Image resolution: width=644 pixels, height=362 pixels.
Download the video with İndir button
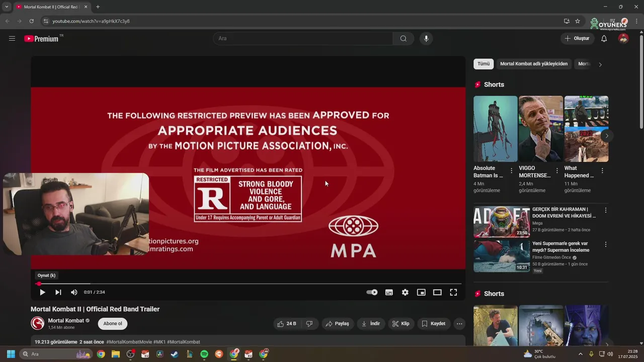(371, 324)
